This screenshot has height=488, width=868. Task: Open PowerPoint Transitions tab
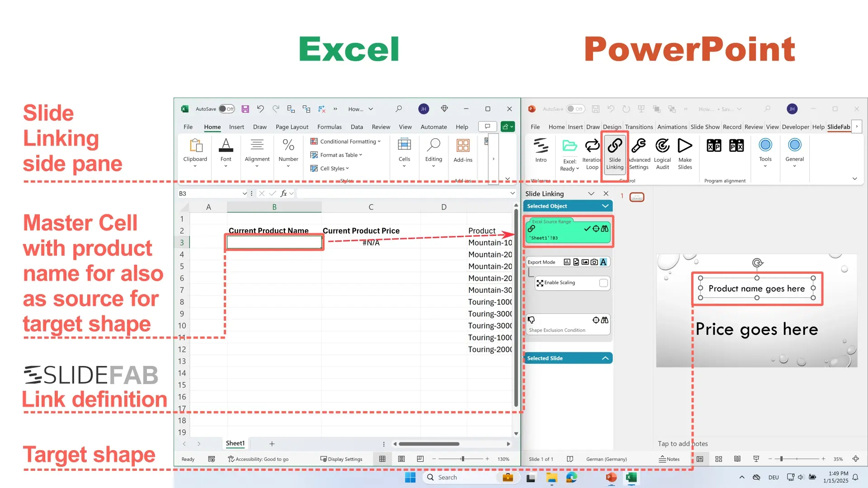639,127
